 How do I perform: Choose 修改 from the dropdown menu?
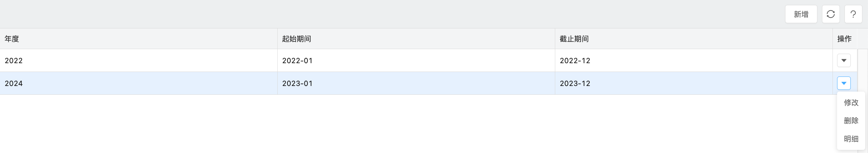click(x=851, y=102)
